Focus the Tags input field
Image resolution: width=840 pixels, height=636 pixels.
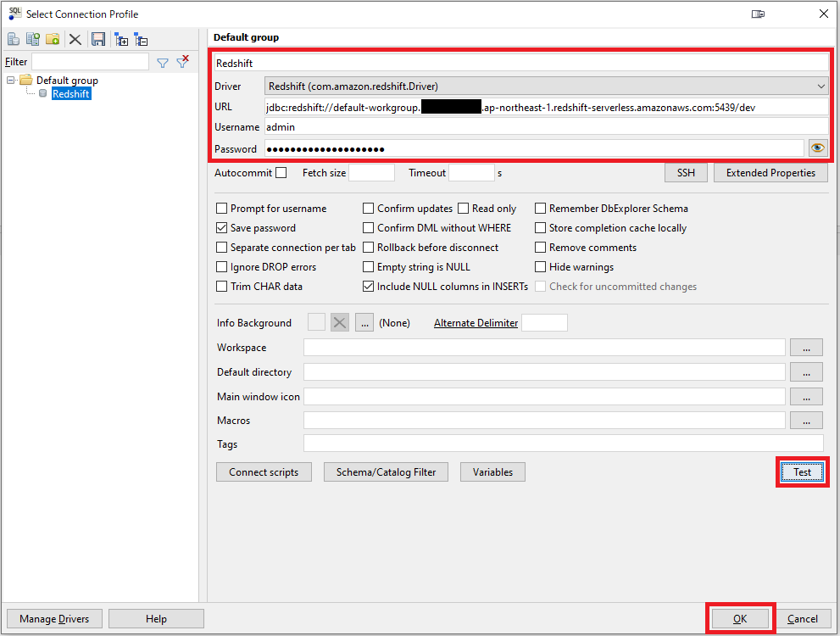(x=563, y=444)
